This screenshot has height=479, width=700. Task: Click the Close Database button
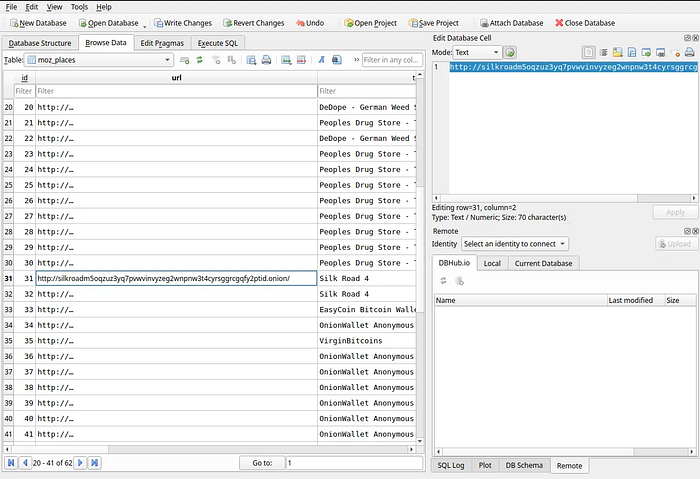[585, 23]
